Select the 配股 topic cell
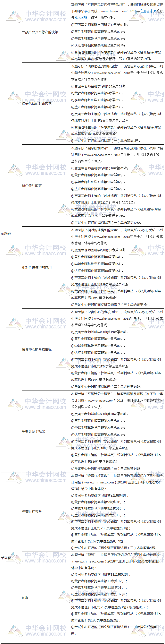 [46, 597]
